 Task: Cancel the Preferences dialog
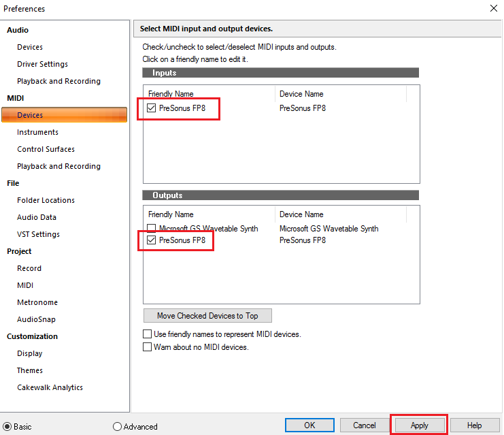(x=364, y=425)
